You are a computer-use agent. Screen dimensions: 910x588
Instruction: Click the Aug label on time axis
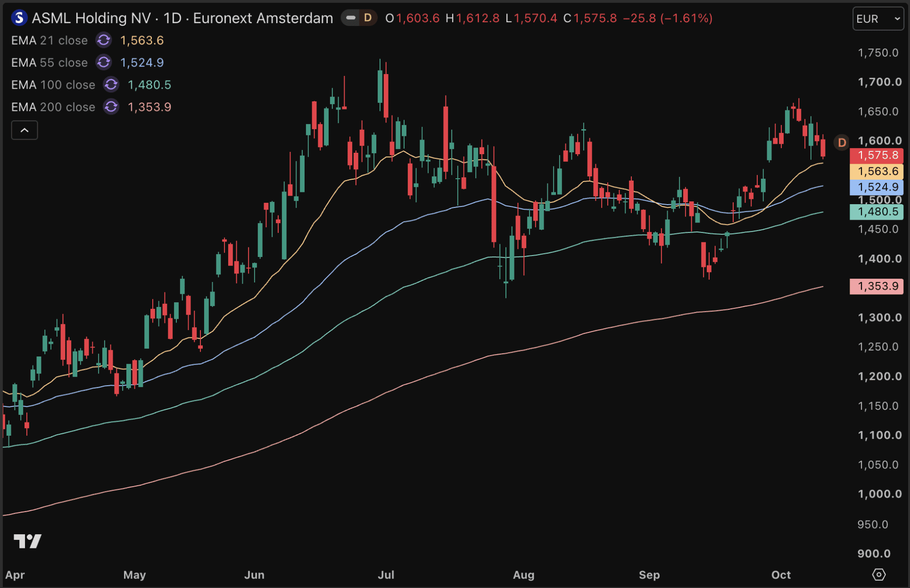[523, 575]
